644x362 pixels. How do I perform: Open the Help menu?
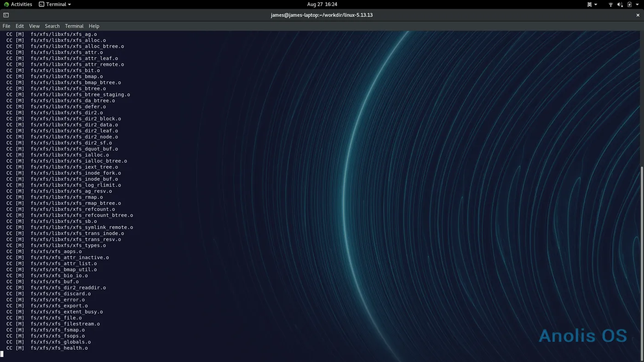pos(94,26)
